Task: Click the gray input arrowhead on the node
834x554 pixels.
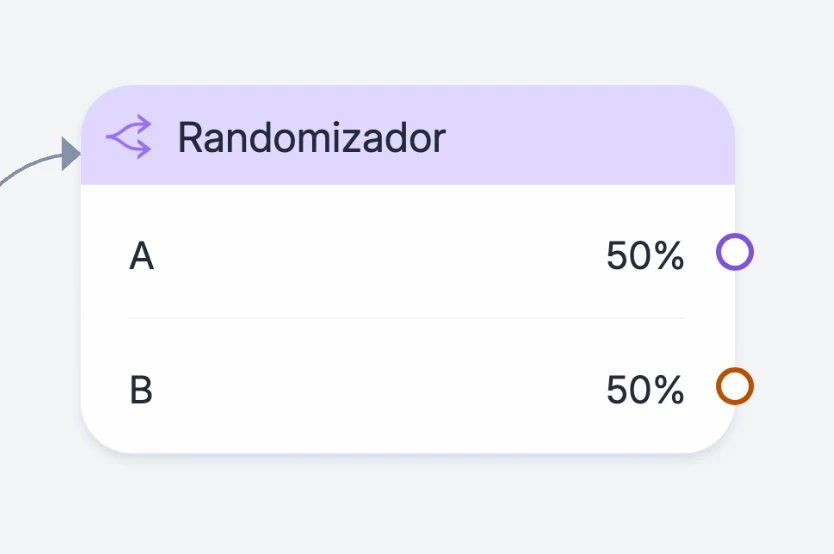Action: click(x=70, y=153)
